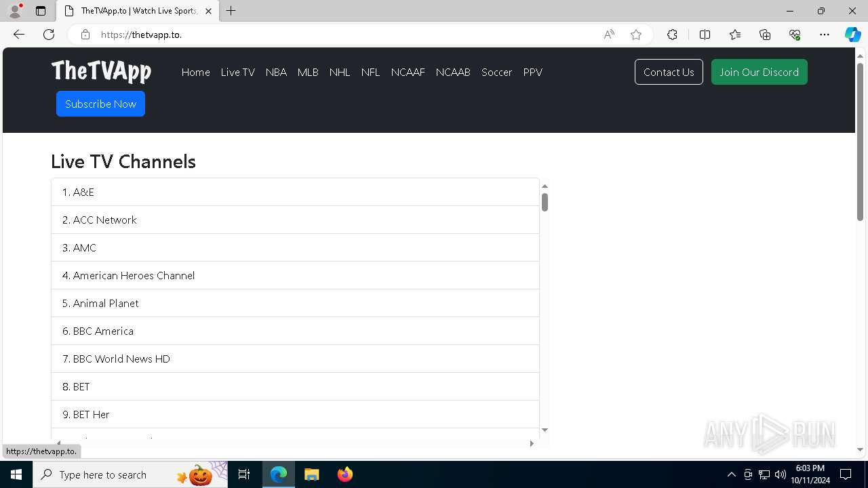Open Split screen icon
Viewport: 868px width, 488px height.
pyautogui.click(x=705, y=35)
